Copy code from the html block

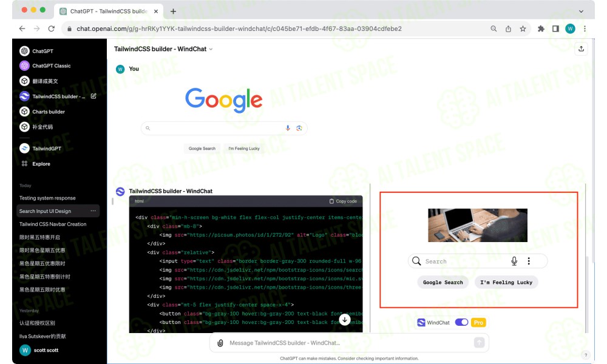point(343,201)
